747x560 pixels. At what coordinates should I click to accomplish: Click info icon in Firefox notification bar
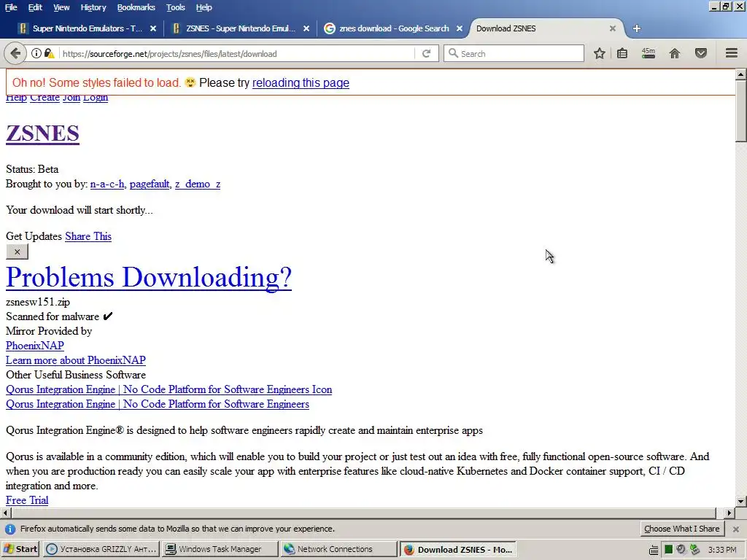pos(10,529)
